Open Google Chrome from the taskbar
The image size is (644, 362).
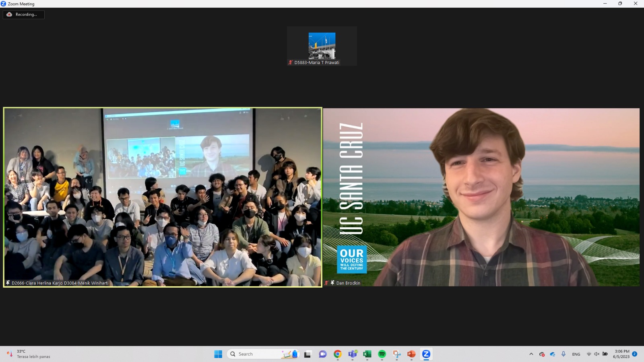[x=337, y=354]
